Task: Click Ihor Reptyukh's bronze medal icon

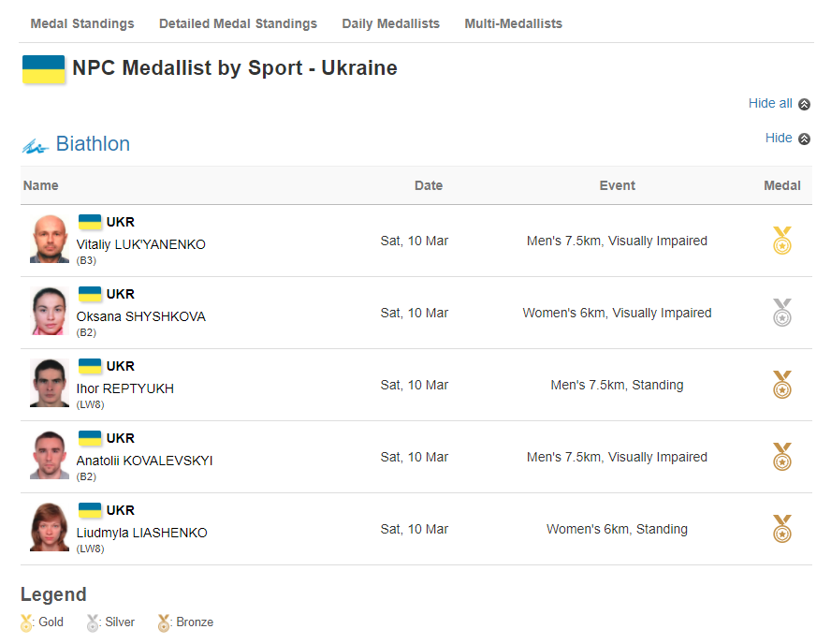Action: pyautogui.click(x=781, y=385)
